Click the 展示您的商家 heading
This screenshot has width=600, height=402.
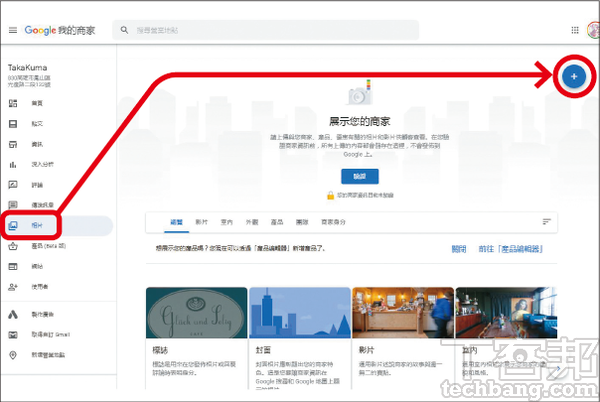pyautogui.click(x=360, y=122)
